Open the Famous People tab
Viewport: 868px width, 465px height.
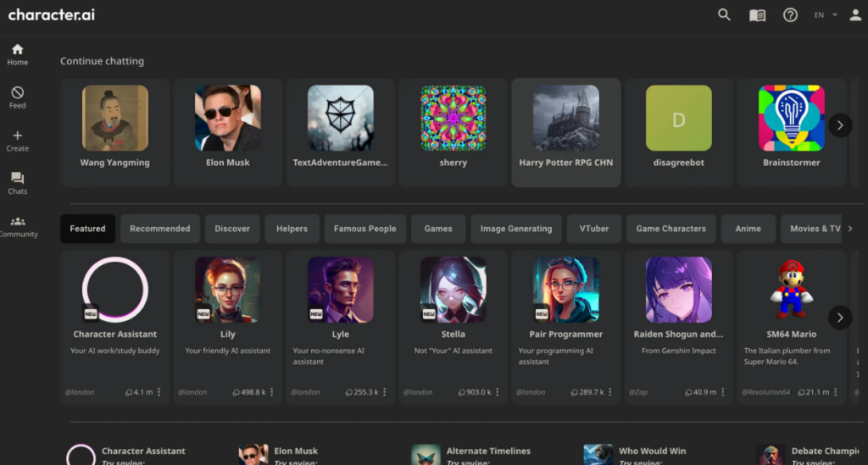pyautogui.click(x=364, y=229)
